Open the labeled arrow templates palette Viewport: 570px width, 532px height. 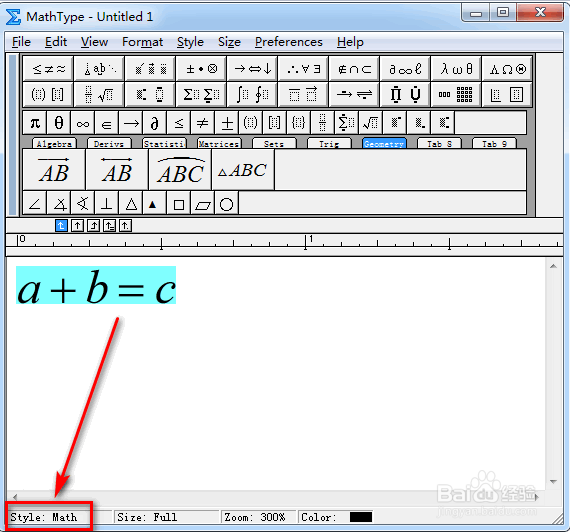tap(354, 95)
